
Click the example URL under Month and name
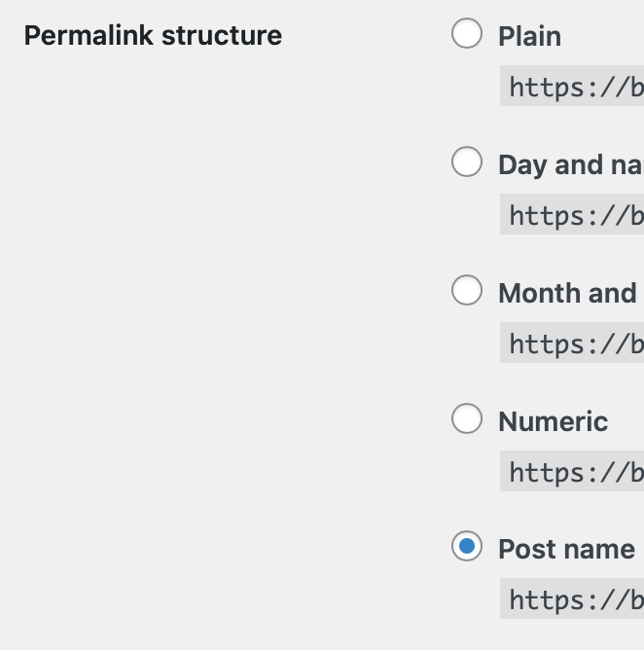click(572, 343)
